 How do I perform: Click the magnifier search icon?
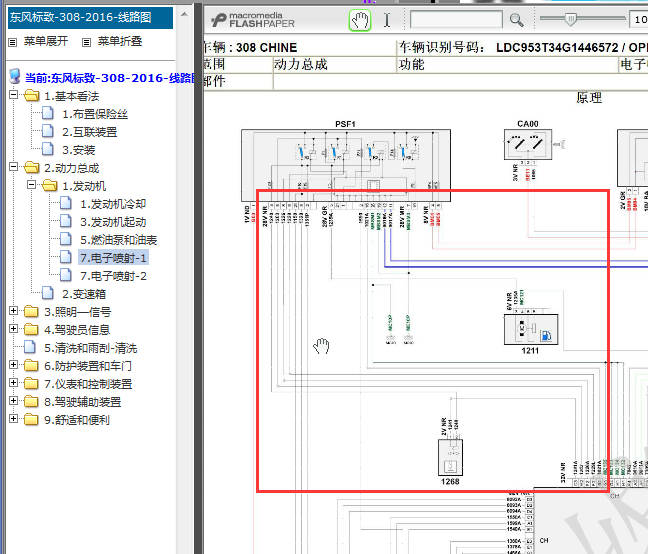(x=516, y=20)
